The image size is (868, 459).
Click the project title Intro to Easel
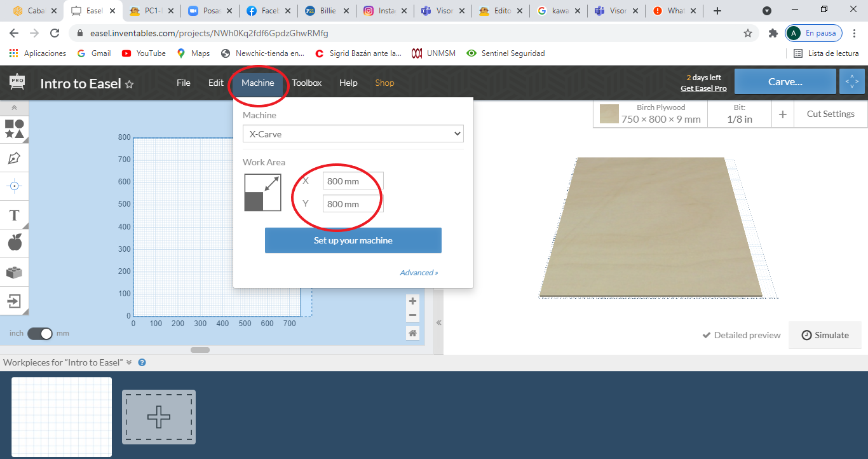81,83
